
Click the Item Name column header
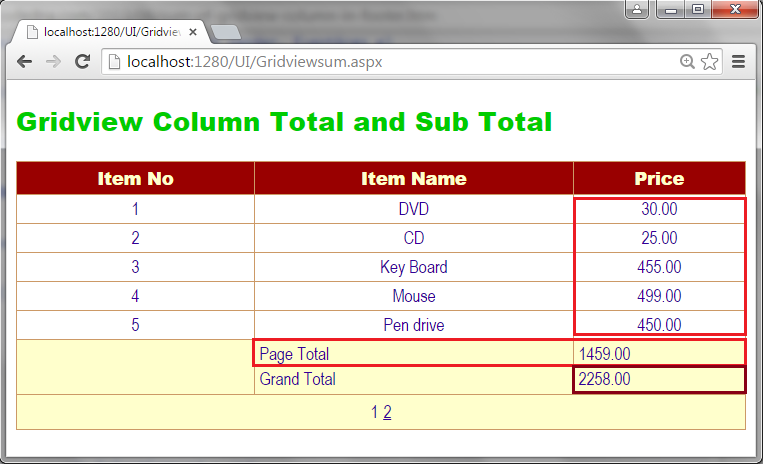(x=414, y=178)
